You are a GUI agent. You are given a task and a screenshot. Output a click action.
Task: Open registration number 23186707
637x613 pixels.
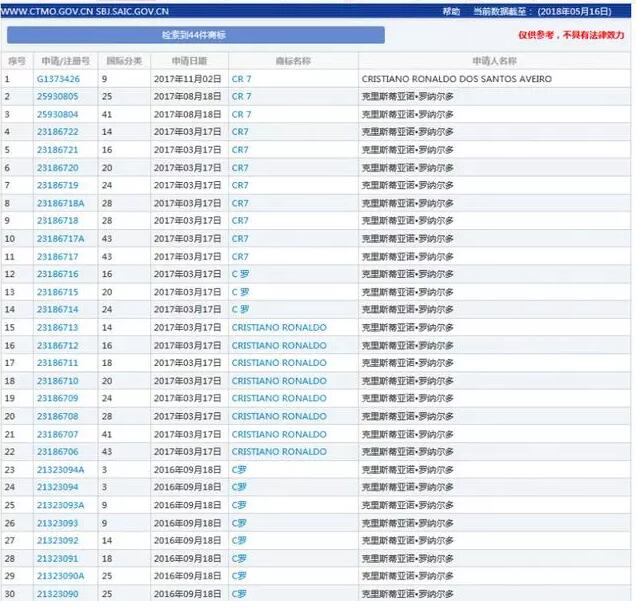tap(57, 434)
